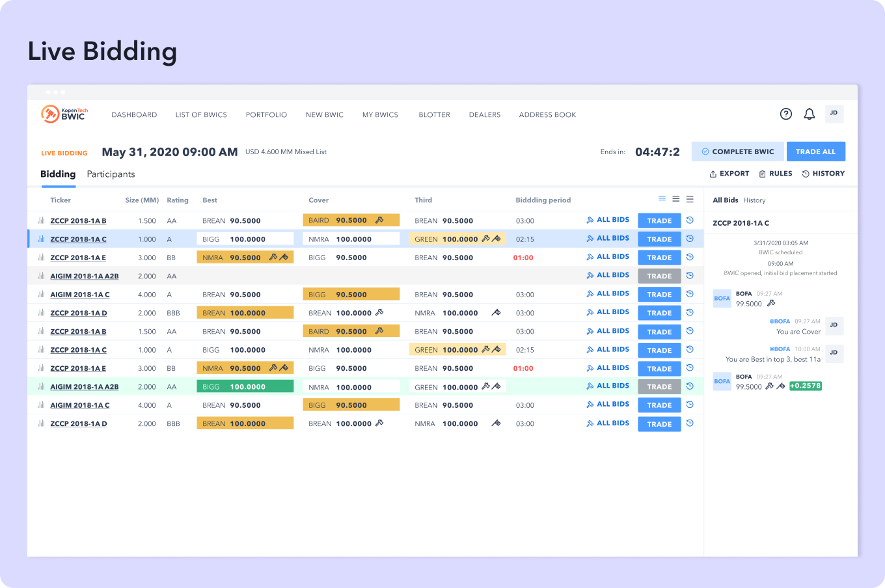Select the widest row density icon

click(690, 199)
